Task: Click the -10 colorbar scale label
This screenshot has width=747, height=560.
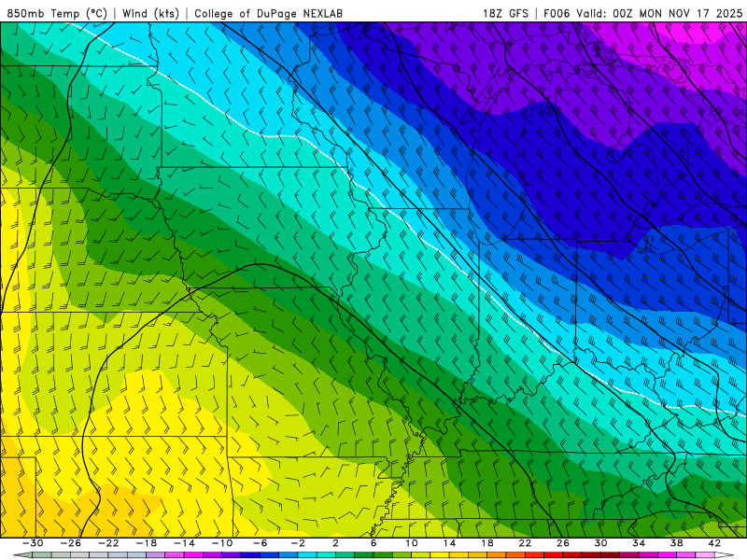Action: pos(222,543)
